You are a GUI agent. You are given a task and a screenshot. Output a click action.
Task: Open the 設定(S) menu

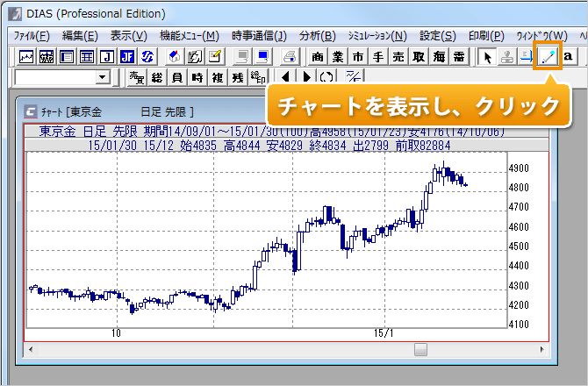[437, 35]
